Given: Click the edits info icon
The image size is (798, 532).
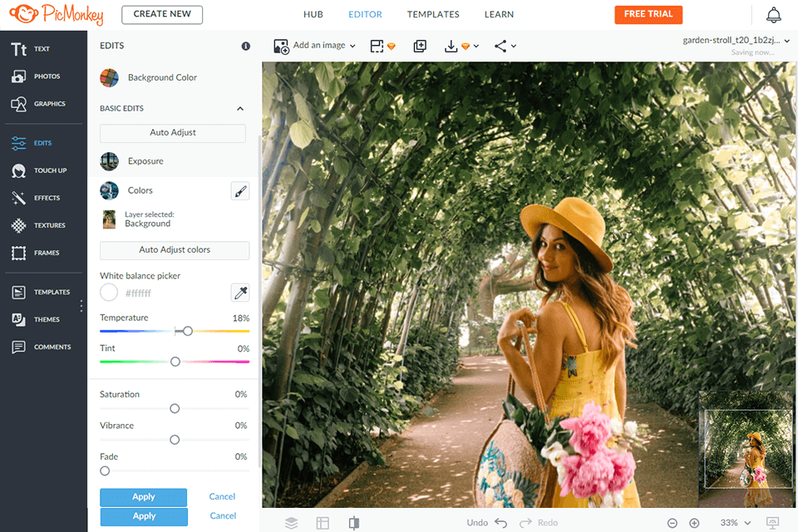Looking at the screenshot, I should (245, 47).
